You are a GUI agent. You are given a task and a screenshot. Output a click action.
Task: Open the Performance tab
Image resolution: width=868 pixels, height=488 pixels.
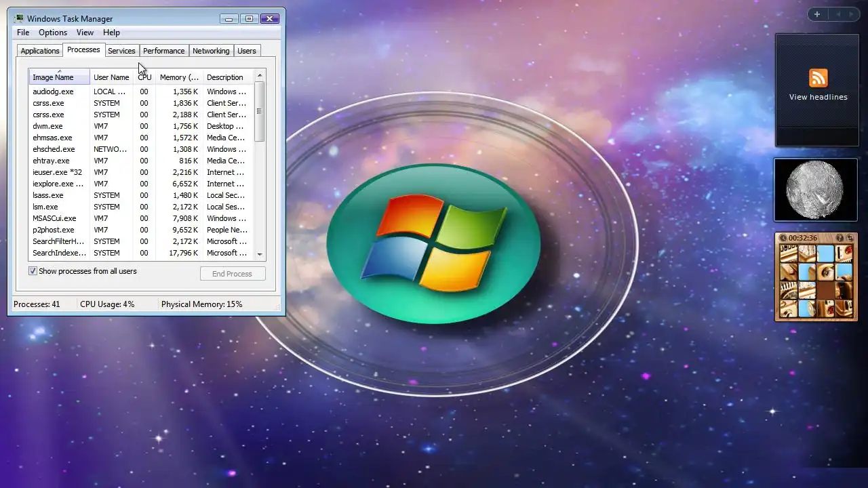164,51
